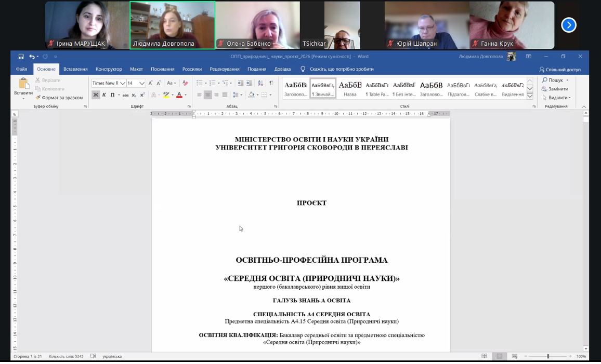Increase indent in the paragraph group
Viewport: 601px width, 364px height.
click(249, 83)
